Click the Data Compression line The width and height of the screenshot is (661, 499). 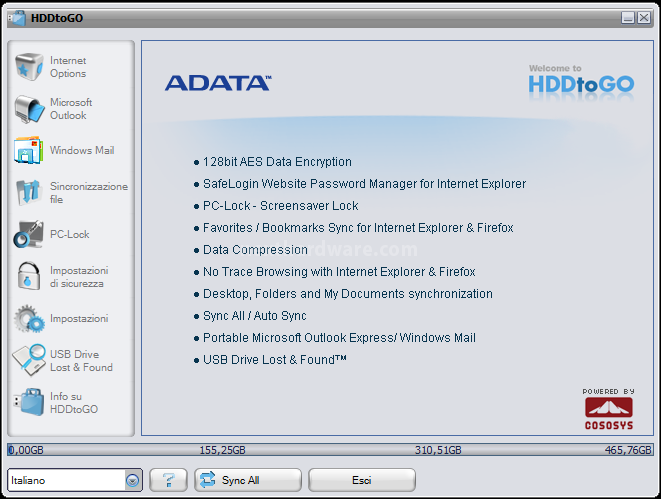(x=255, y=250)
